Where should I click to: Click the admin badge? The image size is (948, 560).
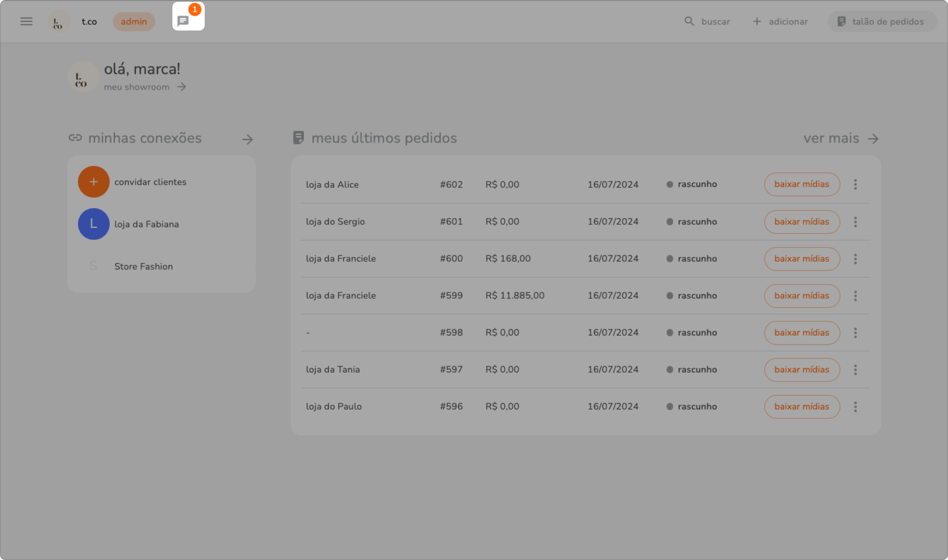[x=134, y=22]
